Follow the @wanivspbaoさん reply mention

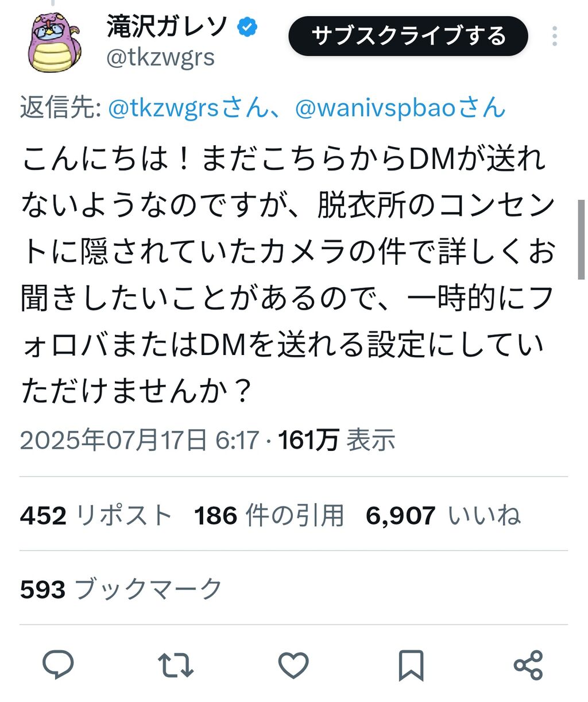[400, 107]
